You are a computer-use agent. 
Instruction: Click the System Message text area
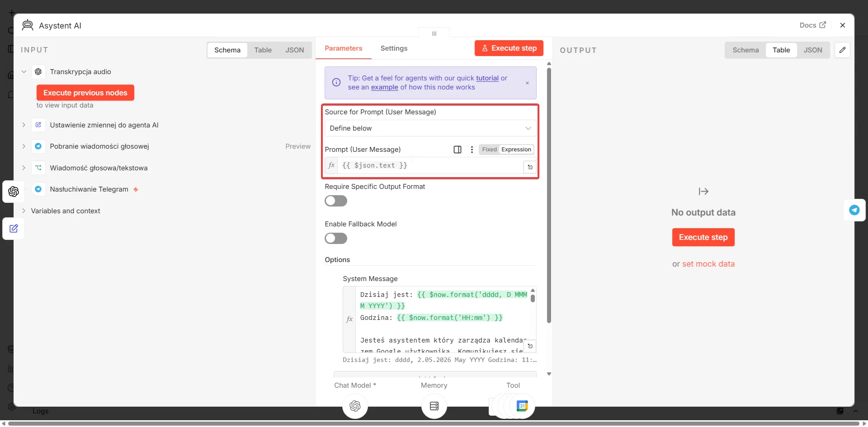pyautogui.click(x=443, y=320)
